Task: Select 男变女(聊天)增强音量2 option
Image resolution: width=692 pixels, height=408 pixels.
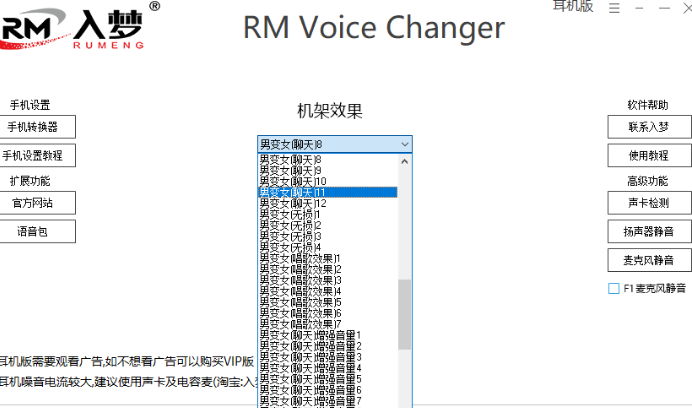Action: 327,346
